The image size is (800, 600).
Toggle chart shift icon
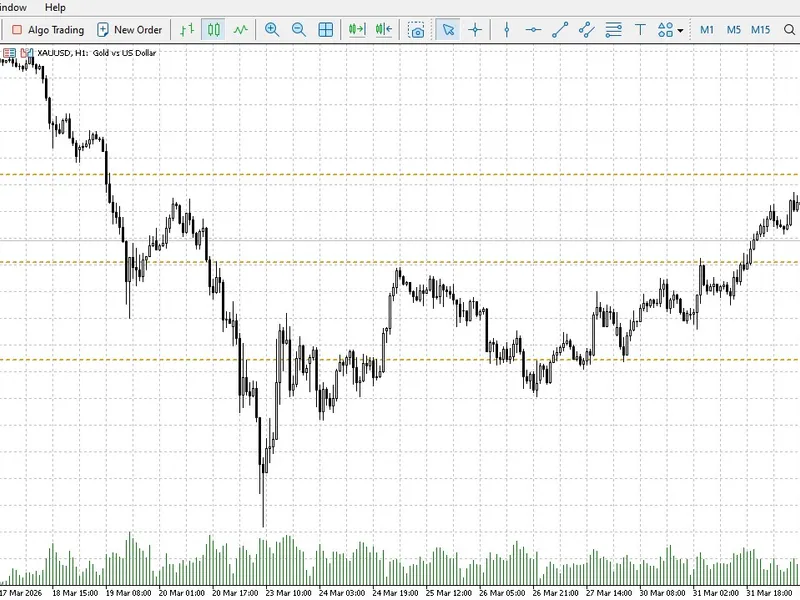(384, 30)
